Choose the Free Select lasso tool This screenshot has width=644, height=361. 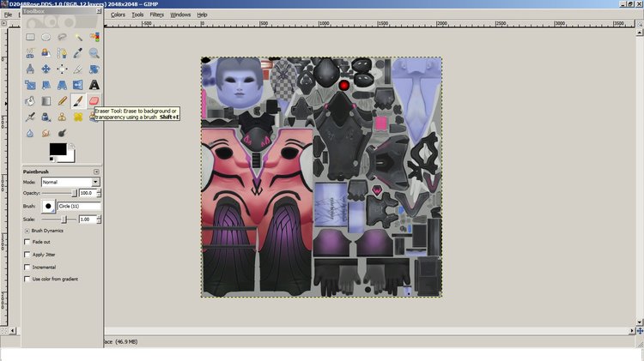(x=62, y=38)
